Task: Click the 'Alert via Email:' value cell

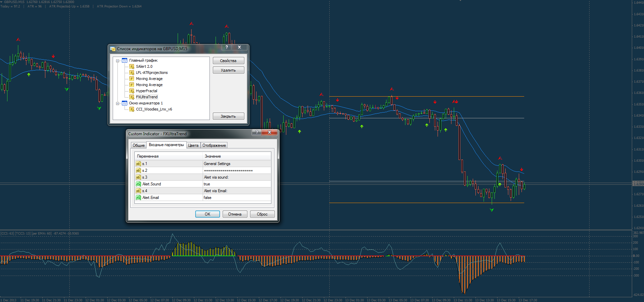Action: coord(237,191)
